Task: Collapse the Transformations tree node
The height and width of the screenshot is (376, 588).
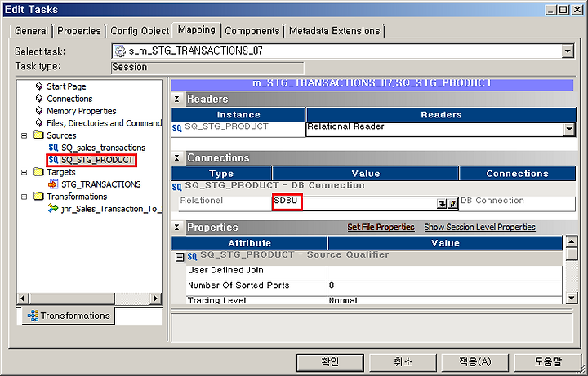Action: click(24, 197)
